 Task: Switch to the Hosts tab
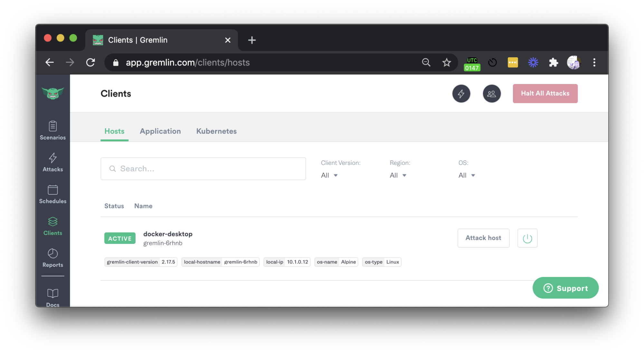[114, 131]
